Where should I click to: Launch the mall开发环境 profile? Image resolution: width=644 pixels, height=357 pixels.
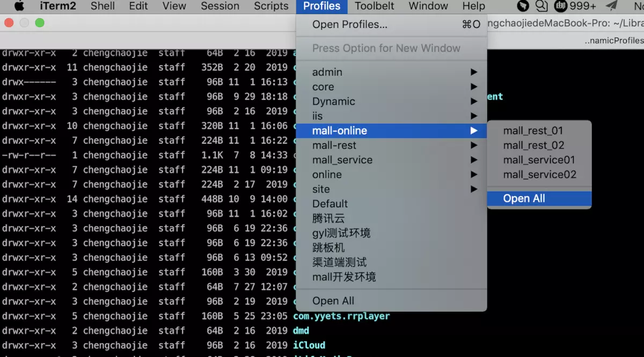point(391,277)
